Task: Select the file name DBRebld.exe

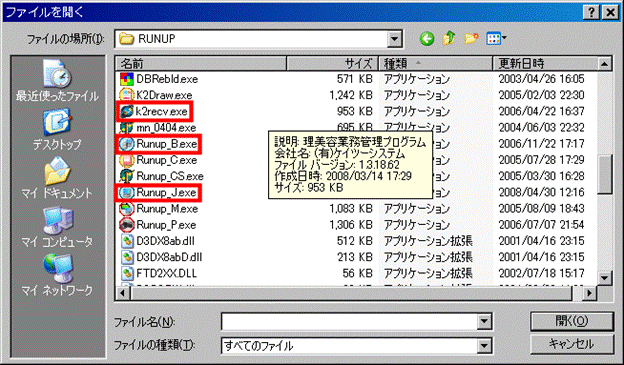Action: tap(167, 79)
